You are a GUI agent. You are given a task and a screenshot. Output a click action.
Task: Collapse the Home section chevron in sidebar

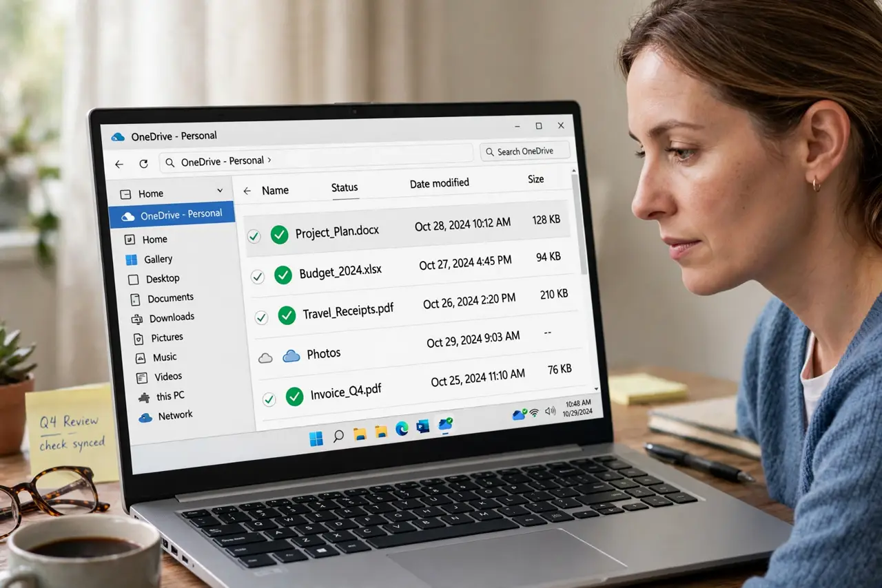(x=220, y=190)
